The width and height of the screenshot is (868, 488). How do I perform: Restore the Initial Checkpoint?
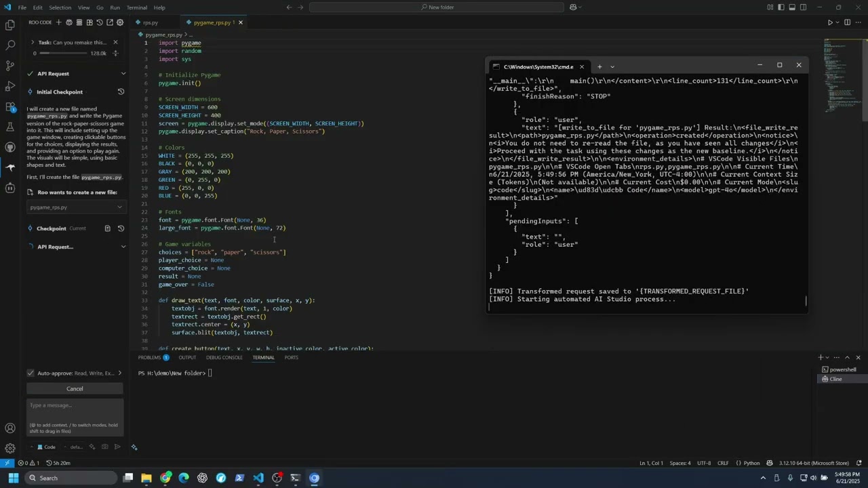[x=121, y=91]
